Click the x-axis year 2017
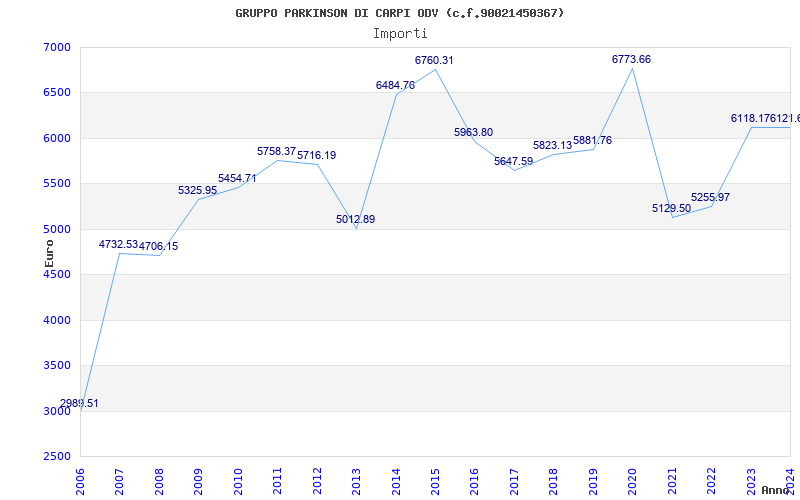The width and height of the screenshot is (800, 500). click(514, 483)
